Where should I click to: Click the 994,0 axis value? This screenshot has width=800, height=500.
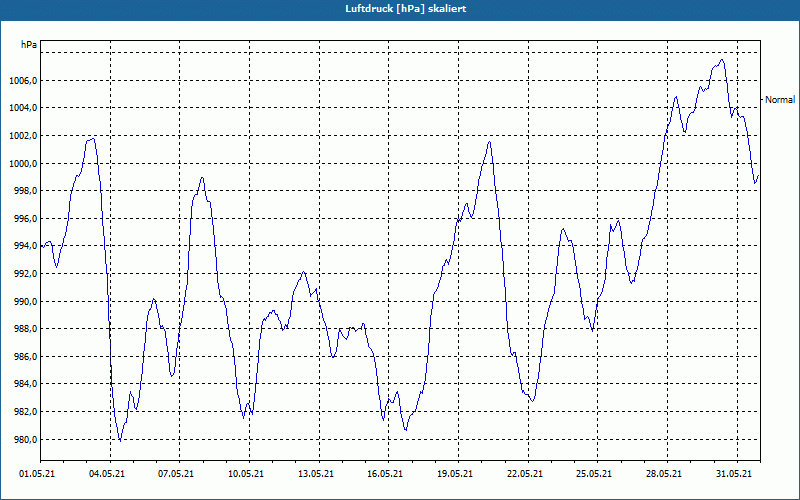(x=27, y=246)
